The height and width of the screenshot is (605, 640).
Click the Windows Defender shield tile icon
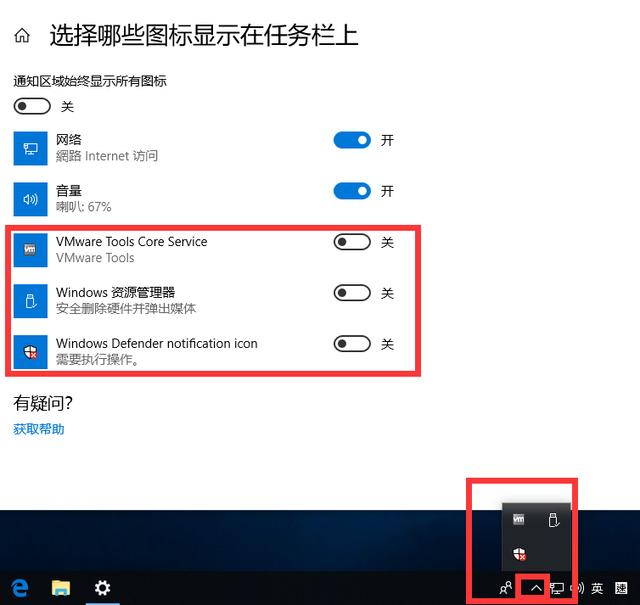(31, 351)
